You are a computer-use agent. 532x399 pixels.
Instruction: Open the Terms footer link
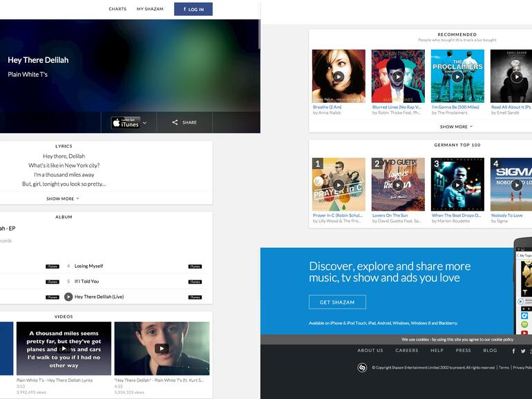tap(504, 367)
